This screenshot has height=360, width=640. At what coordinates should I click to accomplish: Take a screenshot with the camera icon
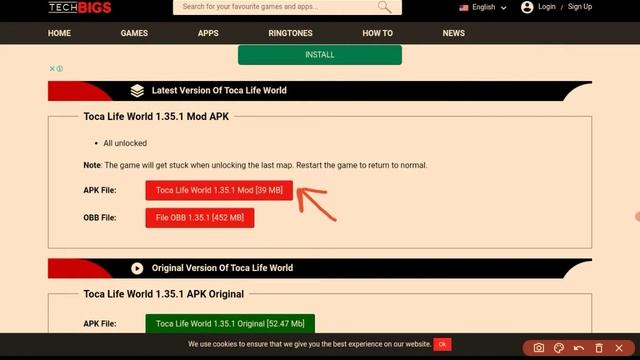coord(539,348)
